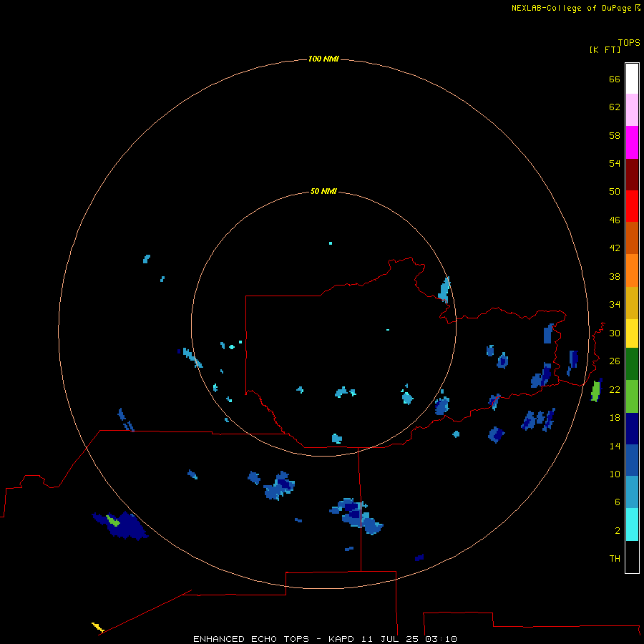Select the medium blue legend color band
Screen dimensions: 644x644
coord(632,460)
